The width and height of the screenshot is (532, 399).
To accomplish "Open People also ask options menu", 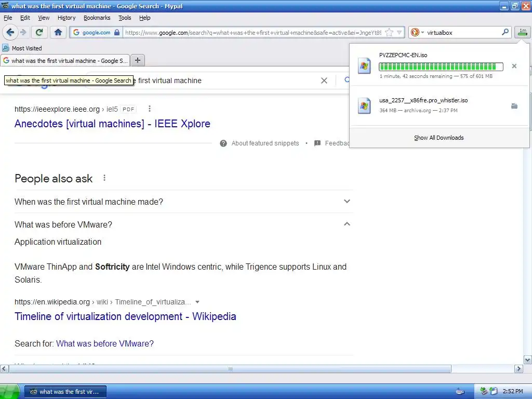I will (x=104, y=178).
